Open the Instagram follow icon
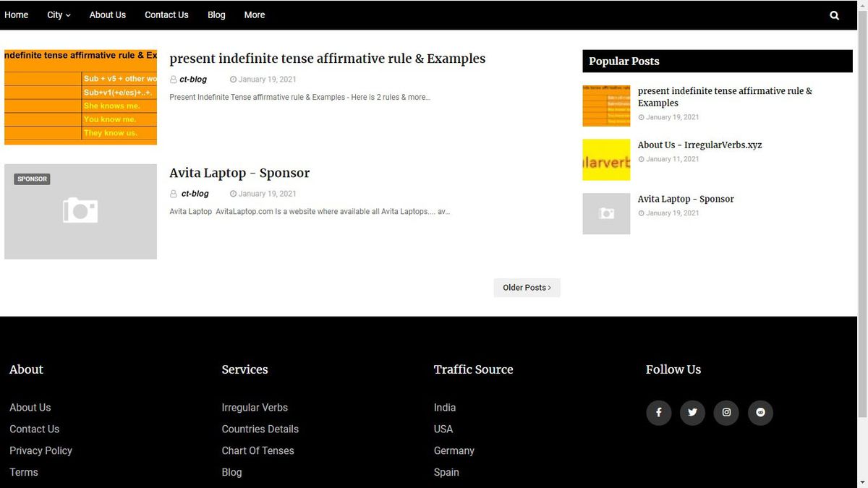 726,412
